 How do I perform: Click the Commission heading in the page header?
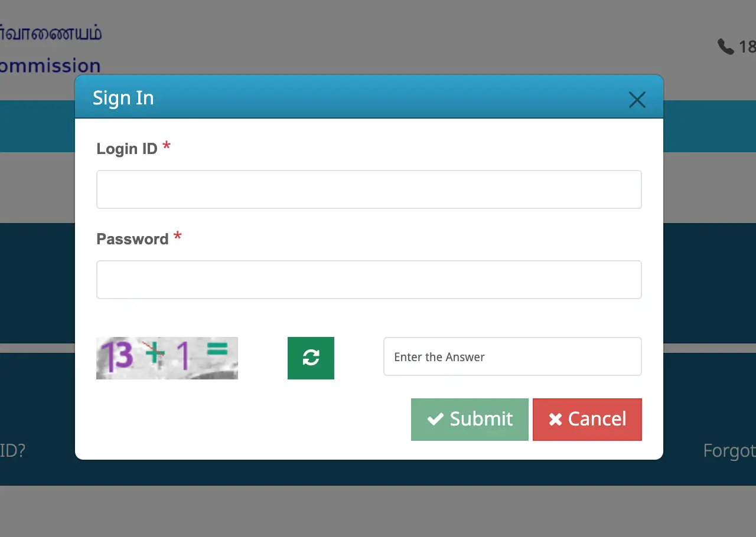50,66
